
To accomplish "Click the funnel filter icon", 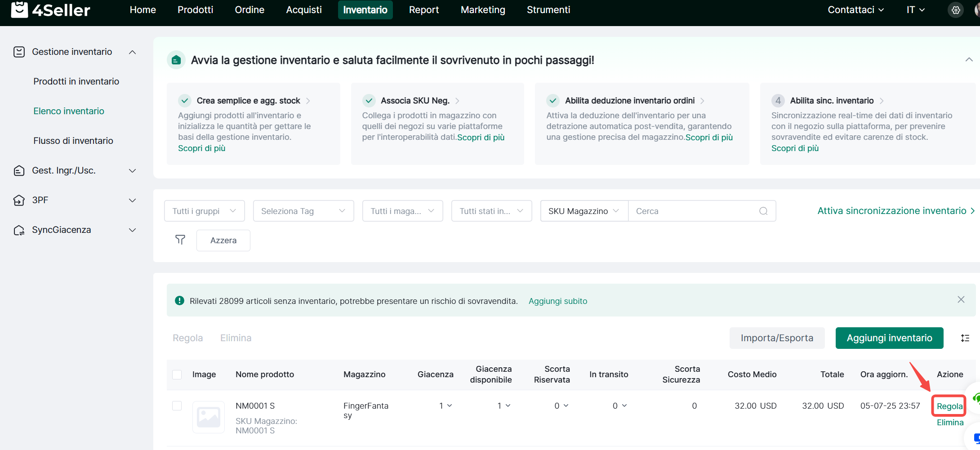I will (x=180, y=240).
